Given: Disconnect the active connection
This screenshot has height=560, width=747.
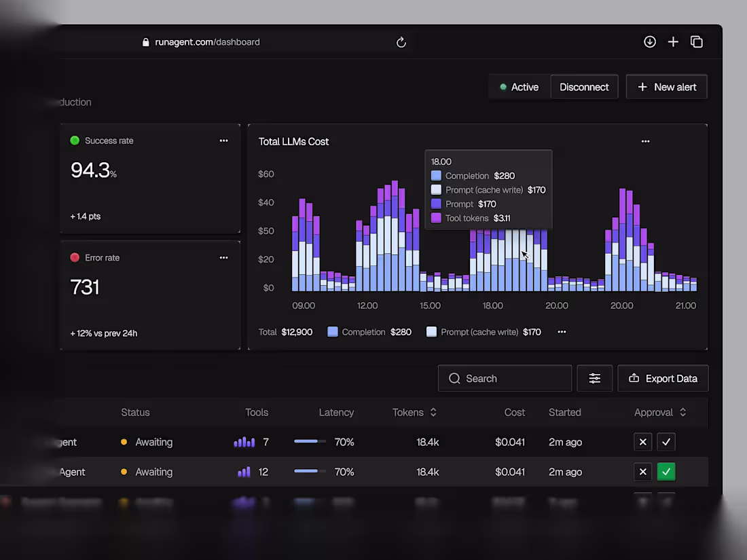Looking at the screenshot, I should coord(584,87).
